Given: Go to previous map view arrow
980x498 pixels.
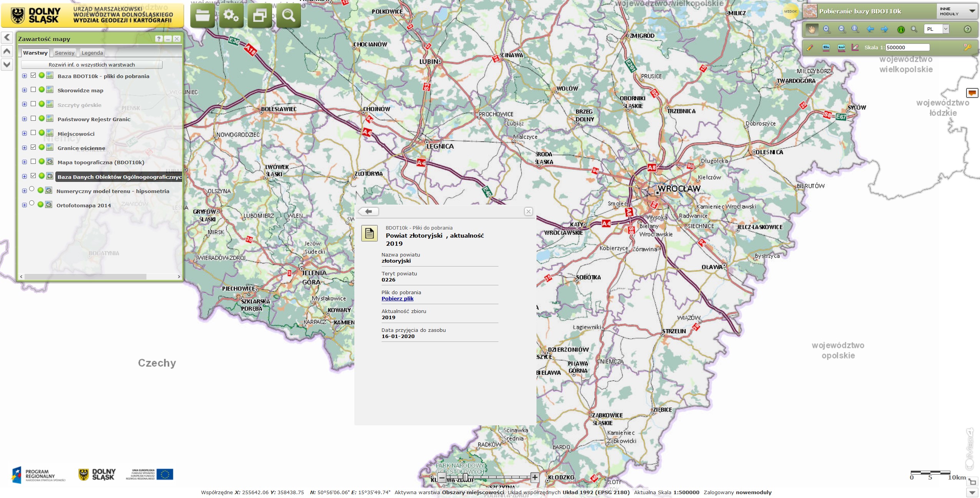Looking at the screenshot, I should pos(870,29).
